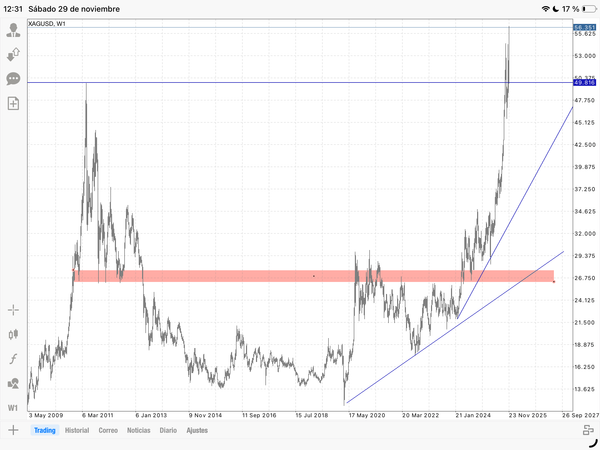
Task: Tap the 17 % battery percentage
Action: click(571, 9)
